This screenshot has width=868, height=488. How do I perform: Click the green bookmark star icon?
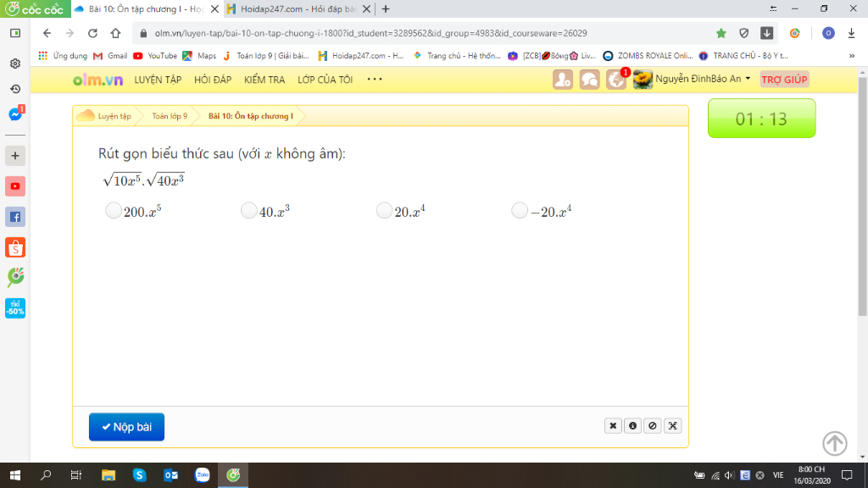(721, 33)
